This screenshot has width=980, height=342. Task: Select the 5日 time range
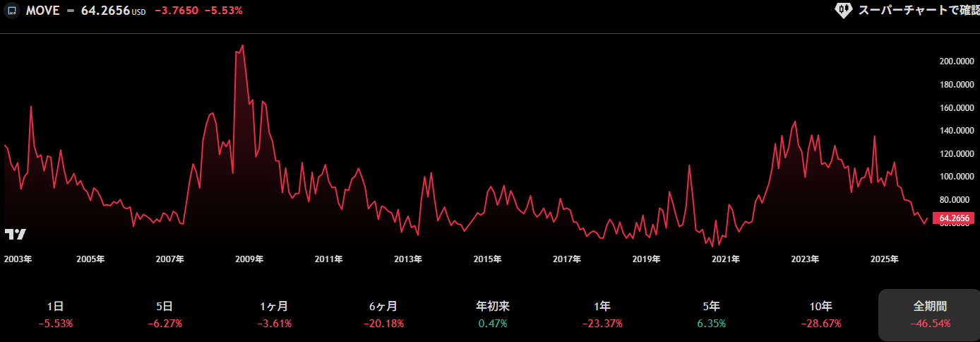tap(165, 314)
